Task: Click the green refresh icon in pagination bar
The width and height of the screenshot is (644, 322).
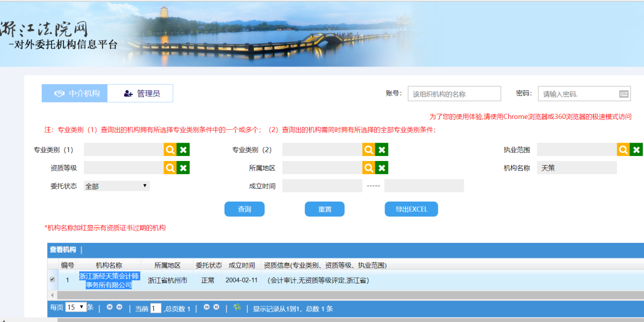Action: point(237,308)
